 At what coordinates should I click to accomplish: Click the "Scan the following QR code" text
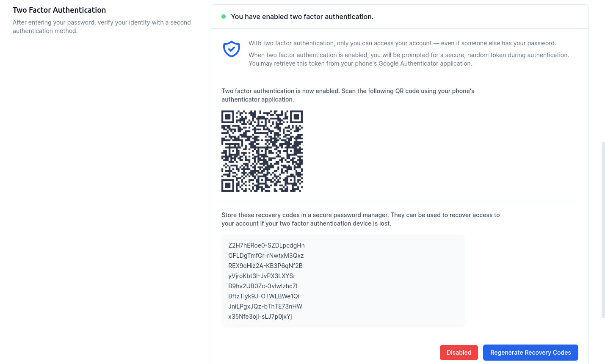348,95
